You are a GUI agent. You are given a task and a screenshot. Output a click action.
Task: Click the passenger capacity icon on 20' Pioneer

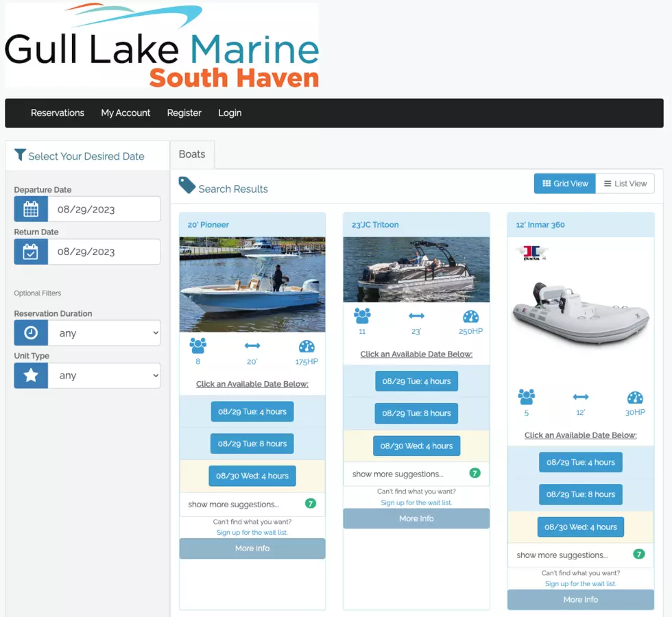pyautogui.click(x=198, y=346)
